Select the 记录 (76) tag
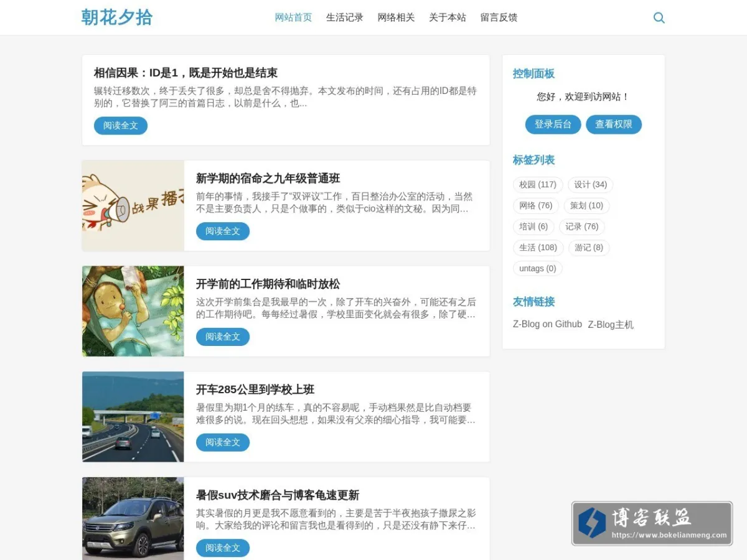 (582, 226)
